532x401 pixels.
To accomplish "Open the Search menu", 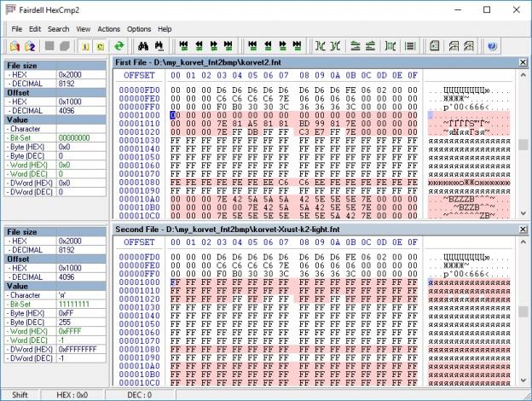I will click(58, 29).
